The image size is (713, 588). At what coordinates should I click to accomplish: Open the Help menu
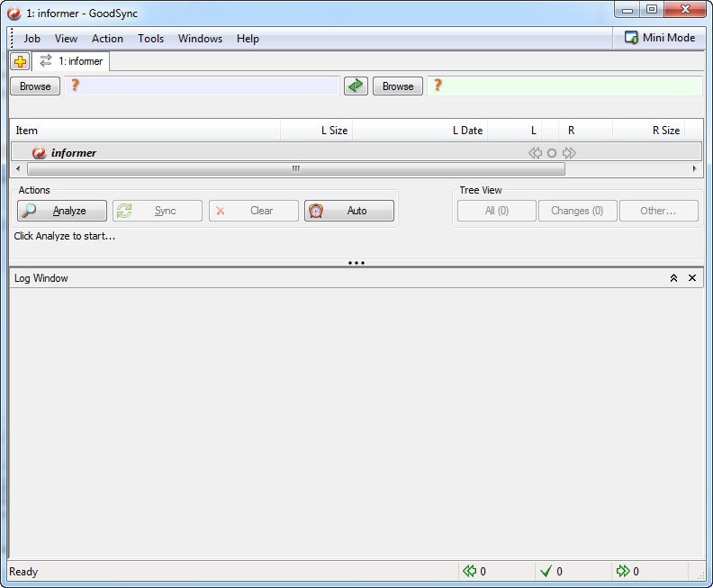coord(248,39)
